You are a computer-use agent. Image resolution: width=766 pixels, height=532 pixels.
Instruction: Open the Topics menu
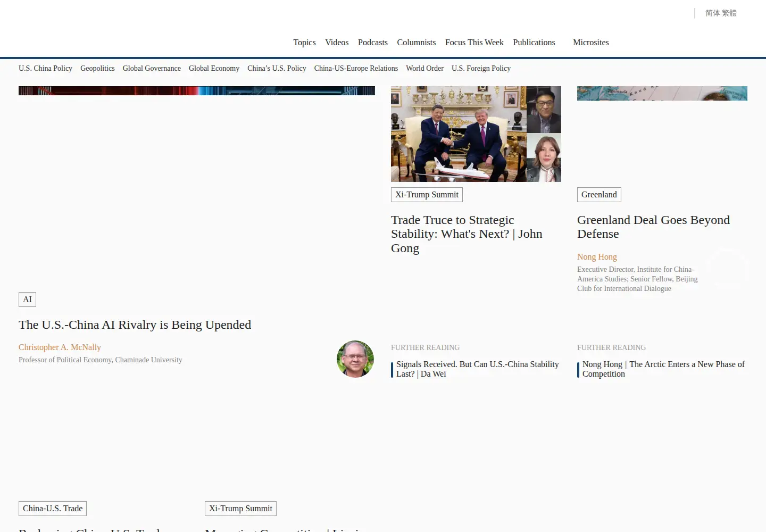click(304, 43)
